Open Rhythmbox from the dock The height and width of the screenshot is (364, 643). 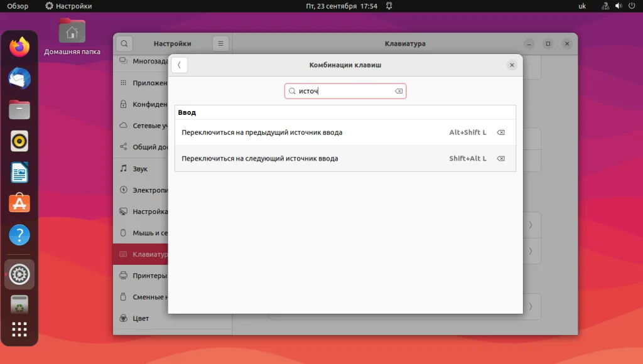tap(19, 141)
